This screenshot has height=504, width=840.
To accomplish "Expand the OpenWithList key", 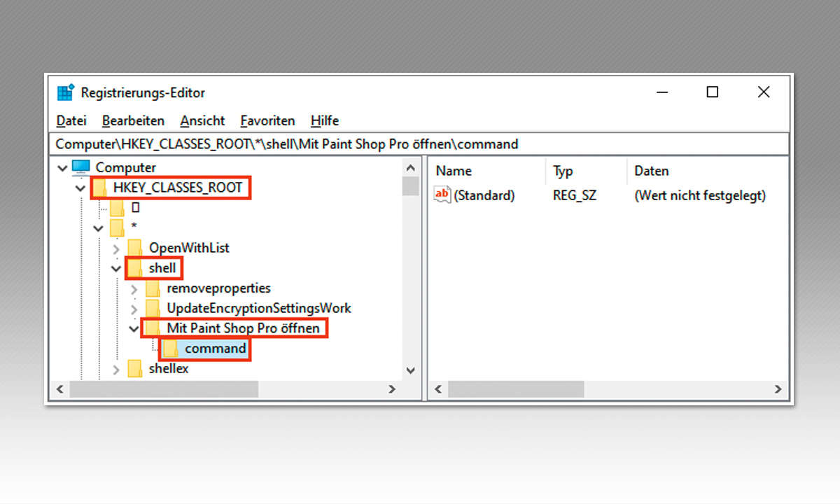I will pyautogui.click(x=117, y=248).
